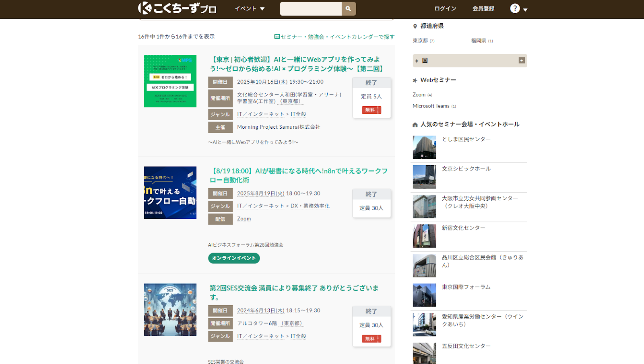The width and height of the screenshot is (644, 364).
Task: Select 会員登録 in the header
Action: [x=483, y=8]
